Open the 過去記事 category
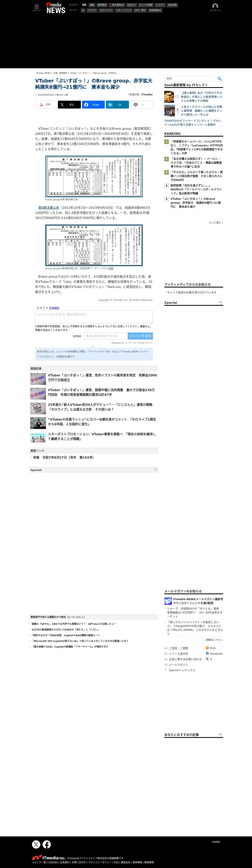The width and height of the screenshot is (252, 868). pos(172,5)
